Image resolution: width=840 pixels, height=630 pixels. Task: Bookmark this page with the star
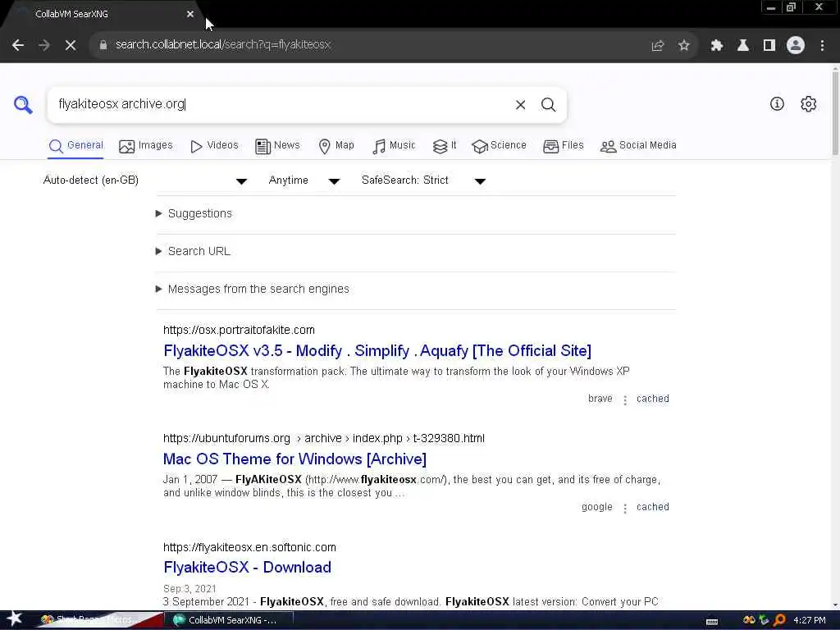pyautogui.click(x=683, y=46)
